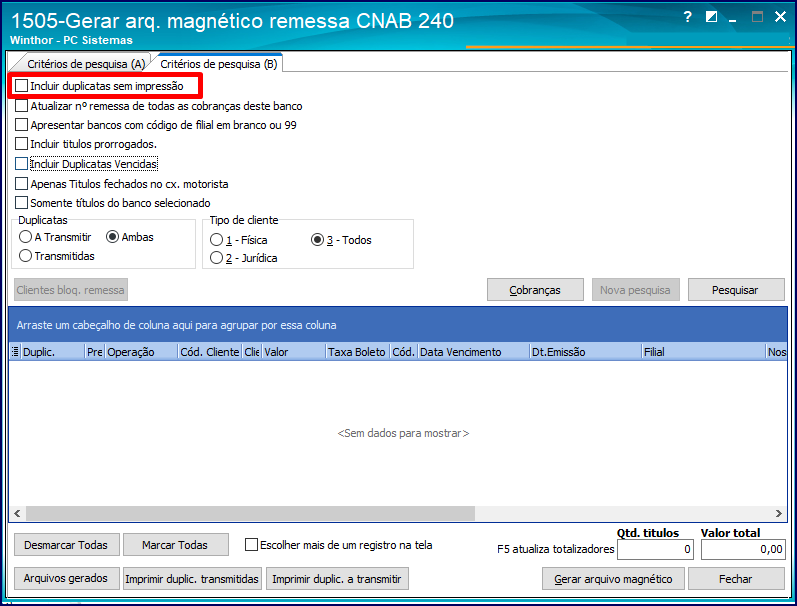Sort by Taxa Boleto column header
The height and width of the screenshot is (606, 797).
click(x=358, y=352)
